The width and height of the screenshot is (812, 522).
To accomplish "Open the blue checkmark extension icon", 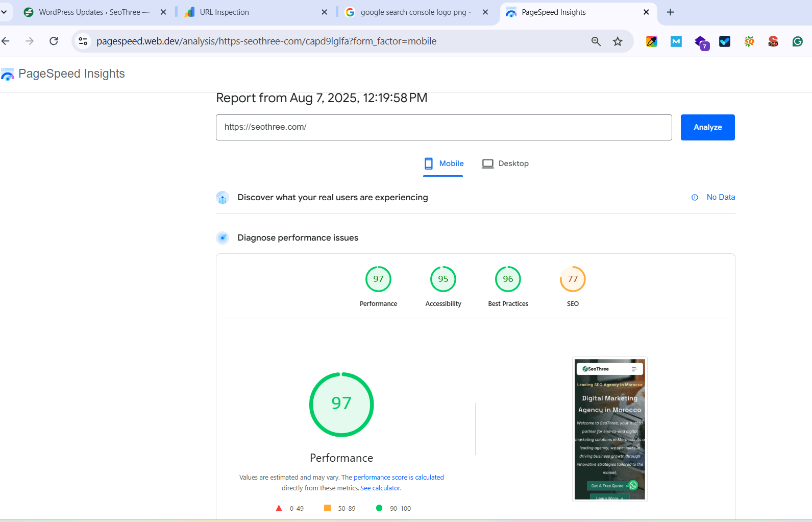I will (x=725, y=41).
